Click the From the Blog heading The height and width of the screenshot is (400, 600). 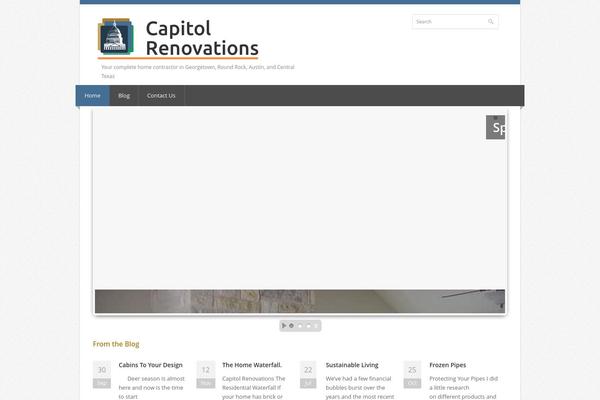[x=116, y=344]
